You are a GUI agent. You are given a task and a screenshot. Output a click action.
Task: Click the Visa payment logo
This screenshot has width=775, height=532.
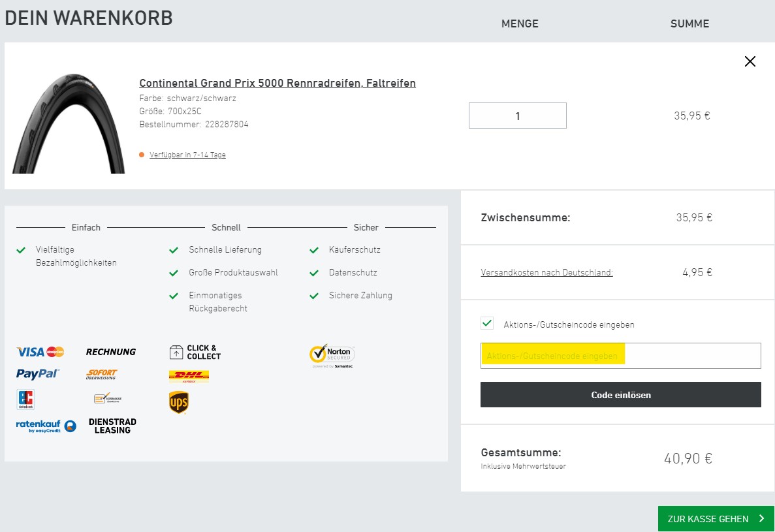tap(31, 352)
